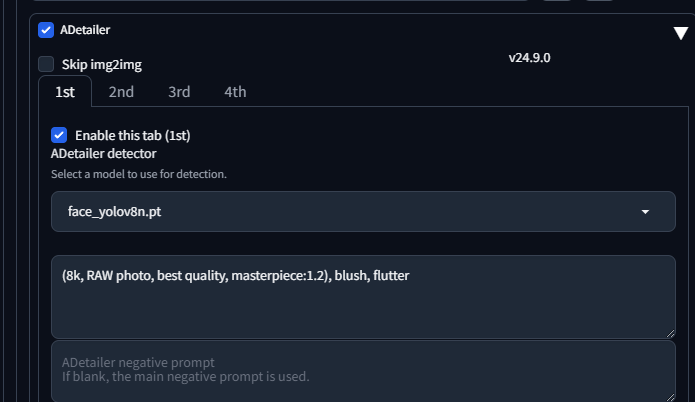Click the Skip img2img label text

(x=101, y=64)
